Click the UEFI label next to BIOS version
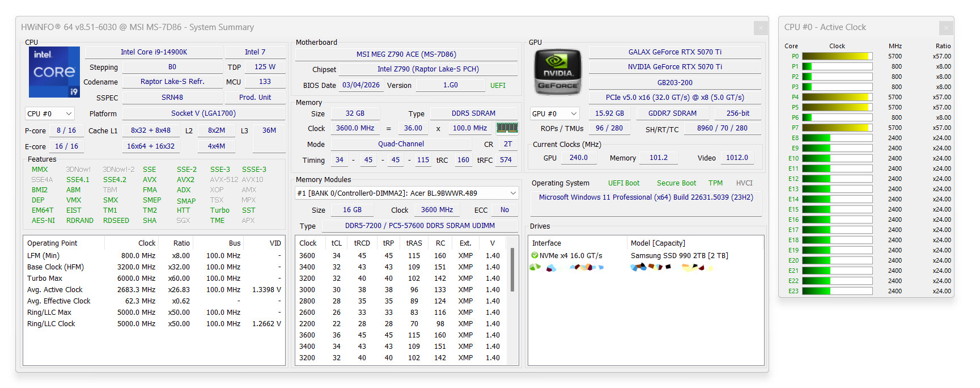The width and height of the screenshot is (980, 388). click(x=498, y=86)
